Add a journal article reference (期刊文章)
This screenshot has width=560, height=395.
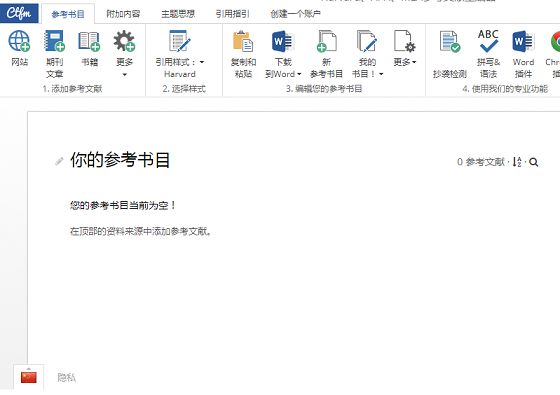tap(54, 54)
